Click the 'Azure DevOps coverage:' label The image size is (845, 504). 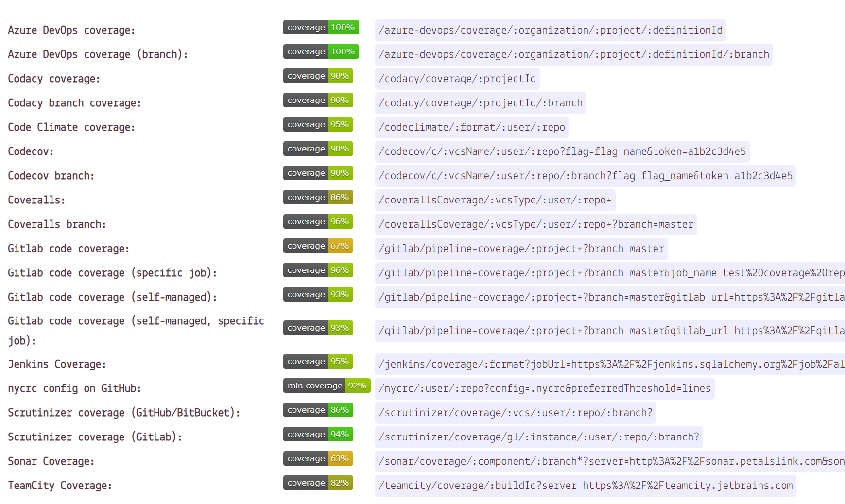pos(71,30)
